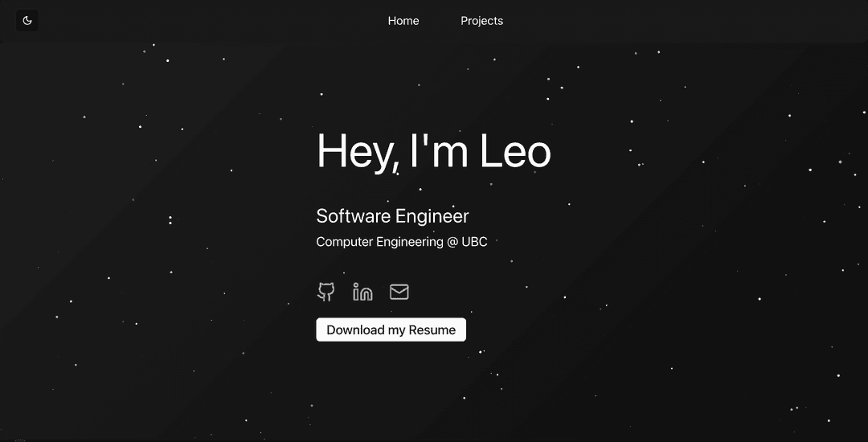Open the LinkedIn profile icon

[x=362, y=292]
